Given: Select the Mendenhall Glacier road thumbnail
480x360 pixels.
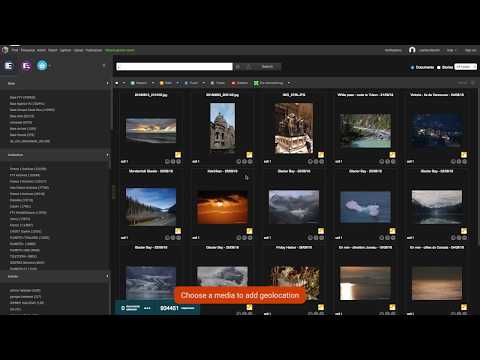Looking at the screenshot, I should tap(151, 207).
